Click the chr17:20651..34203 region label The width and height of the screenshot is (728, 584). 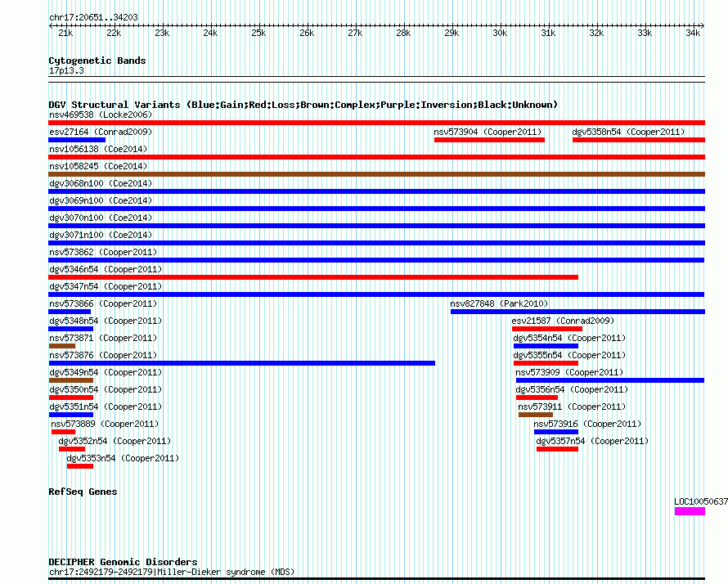tap(93, 18)
